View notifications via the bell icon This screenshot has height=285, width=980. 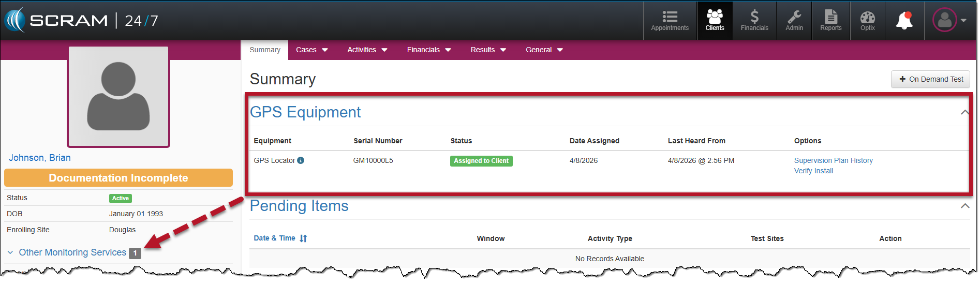point(904,21)
